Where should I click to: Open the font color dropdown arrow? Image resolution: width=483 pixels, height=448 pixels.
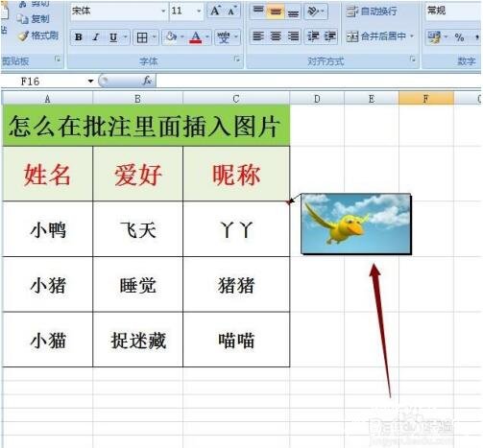[207, 37]
